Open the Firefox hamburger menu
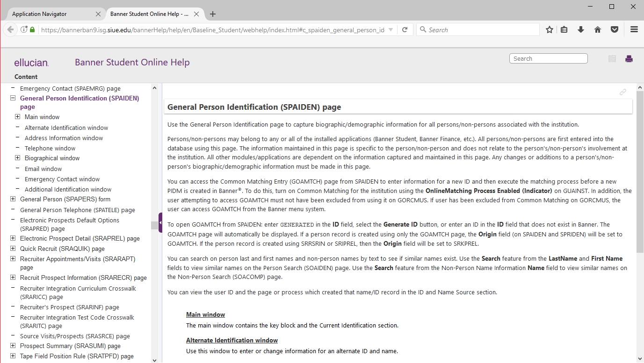 pos(634,30)
